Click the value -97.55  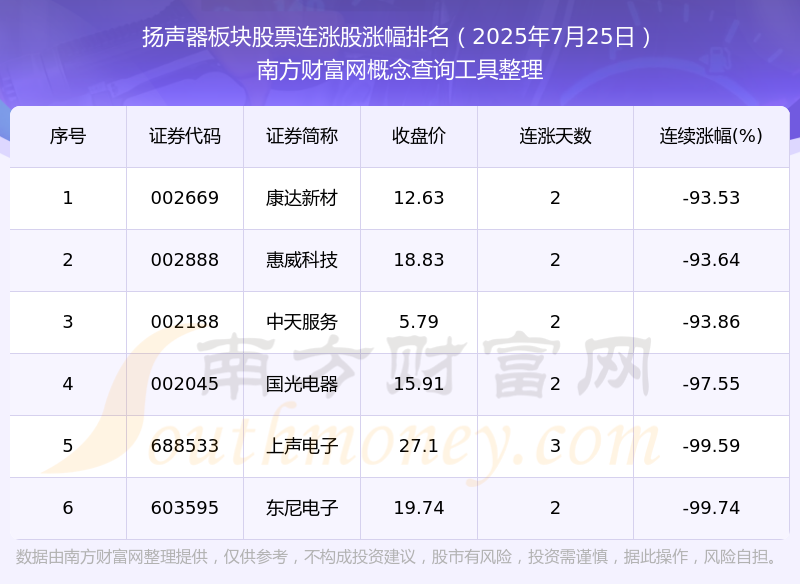711,384
